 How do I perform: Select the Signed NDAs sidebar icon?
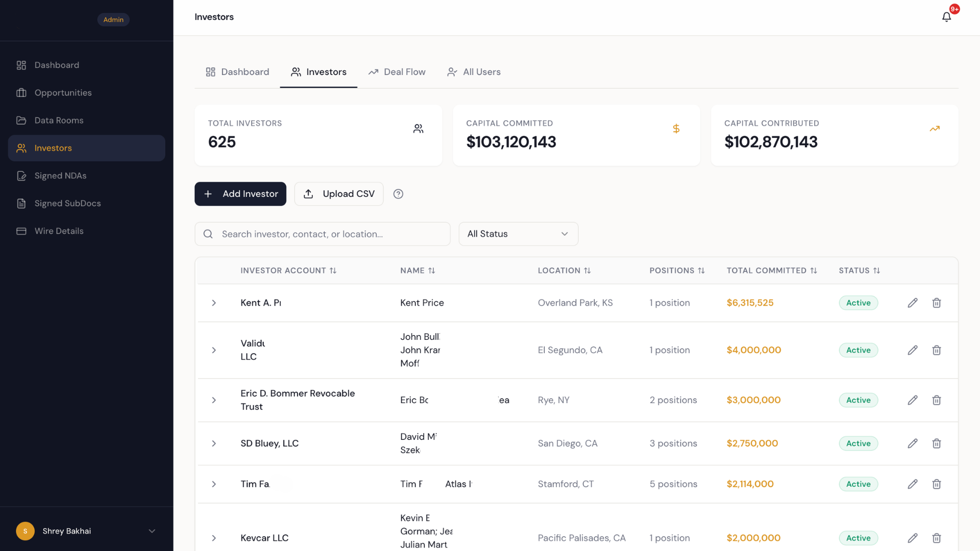tap(21, 176)
